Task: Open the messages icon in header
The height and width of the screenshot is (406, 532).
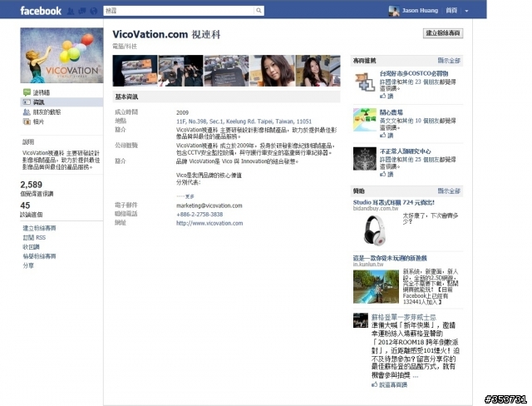Action: click(x=82, y=11)
